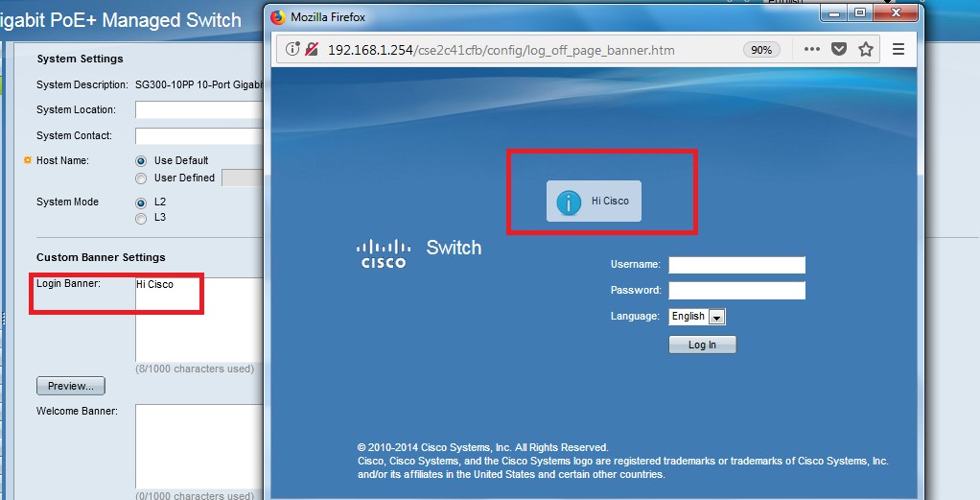Click the Hi Cisco banner text

(x=610, y=201)
